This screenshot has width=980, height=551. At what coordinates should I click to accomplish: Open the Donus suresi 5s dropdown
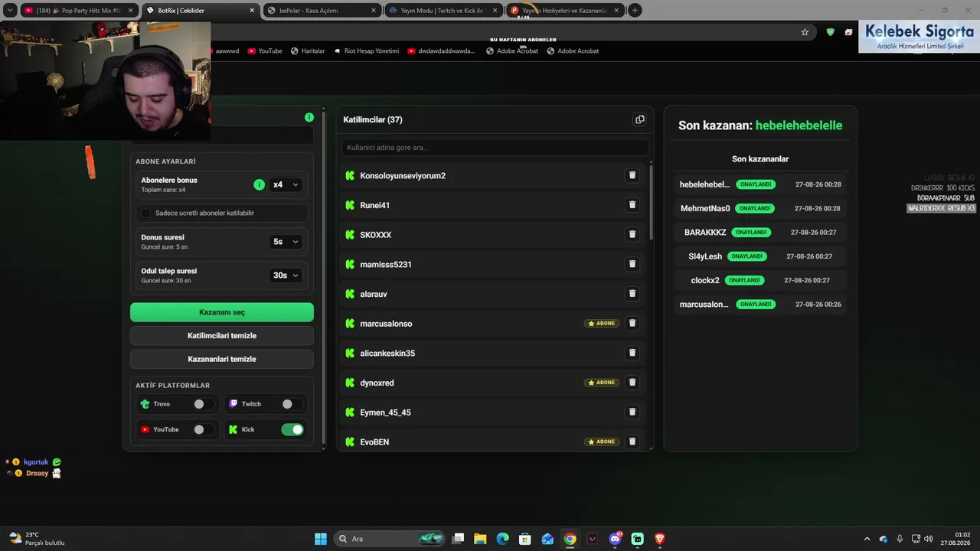tap(286, 241)
